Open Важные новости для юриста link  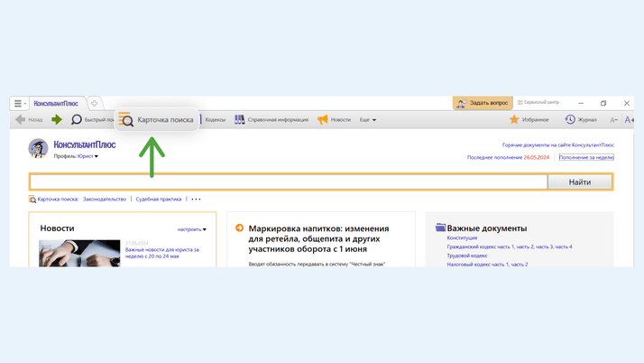click(161, 253)
